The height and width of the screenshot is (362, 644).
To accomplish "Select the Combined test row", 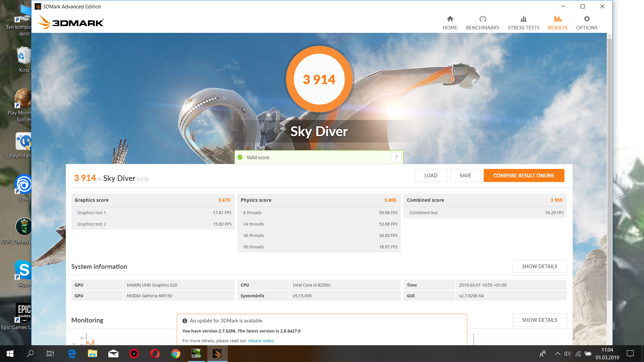I will (485, 213).
